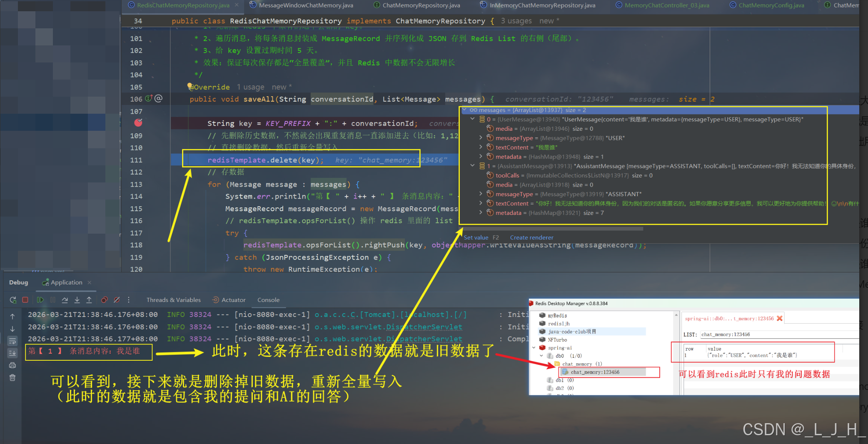Step over the current line
The image size is (868, 444).
65,300
